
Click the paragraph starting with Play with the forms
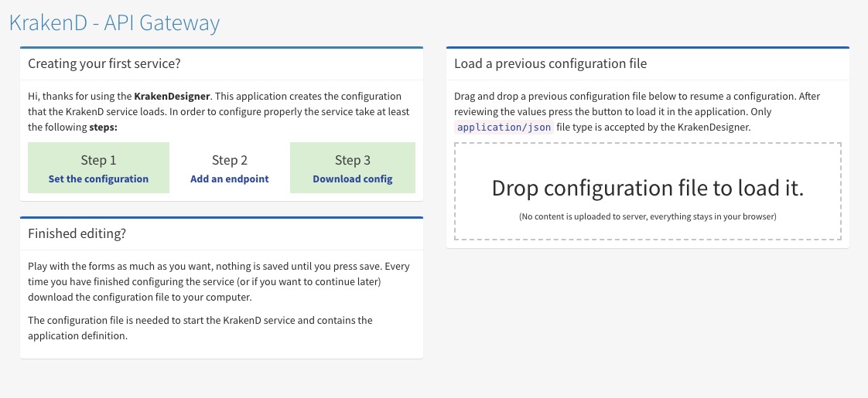[x=219, y=281]
